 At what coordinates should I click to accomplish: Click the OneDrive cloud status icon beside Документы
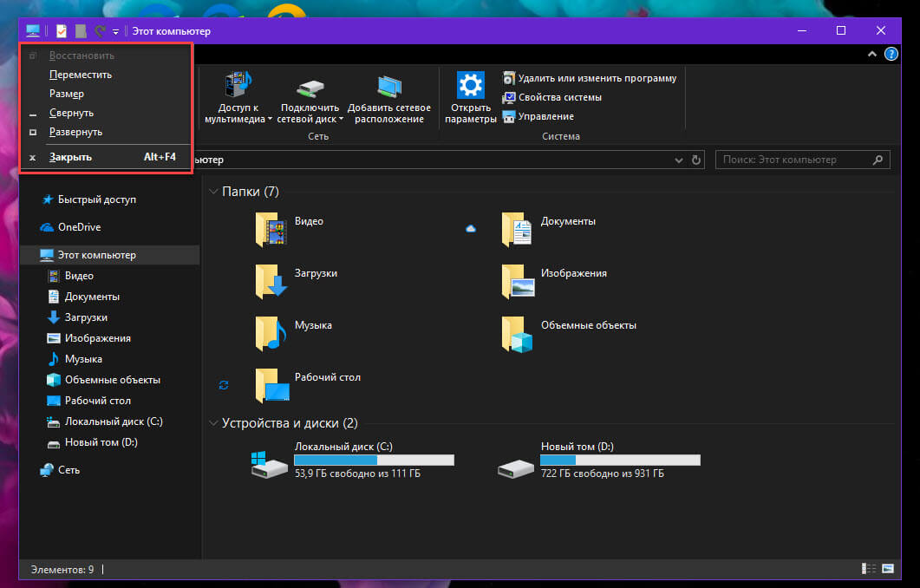coord(471,228)
